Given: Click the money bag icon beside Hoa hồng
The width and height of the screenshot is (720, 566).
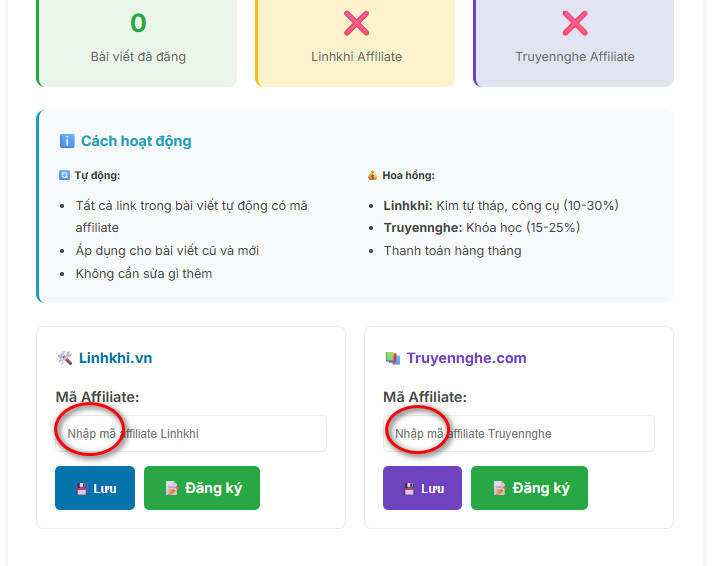Looking at the screenshot, I should pos(372,175).
